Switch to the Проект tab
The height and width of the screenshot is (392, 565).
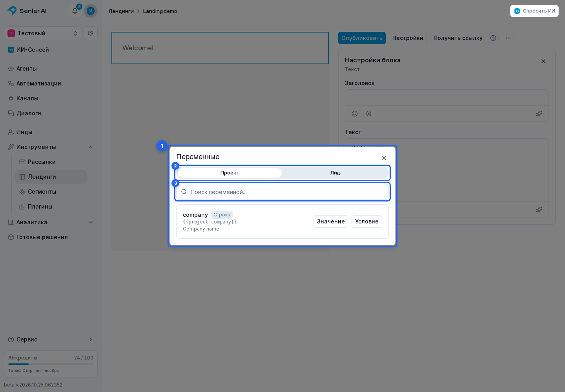(x=230, y=173)
